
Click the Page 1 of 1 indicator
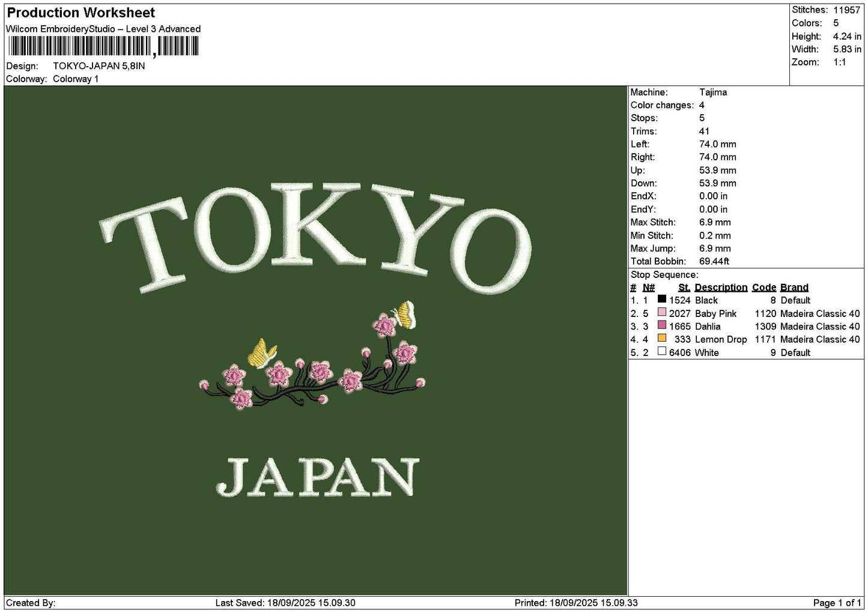pos(837,603)
